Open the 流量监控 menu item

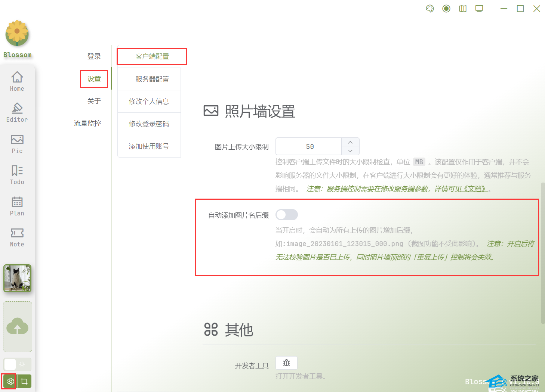[87, 123]
